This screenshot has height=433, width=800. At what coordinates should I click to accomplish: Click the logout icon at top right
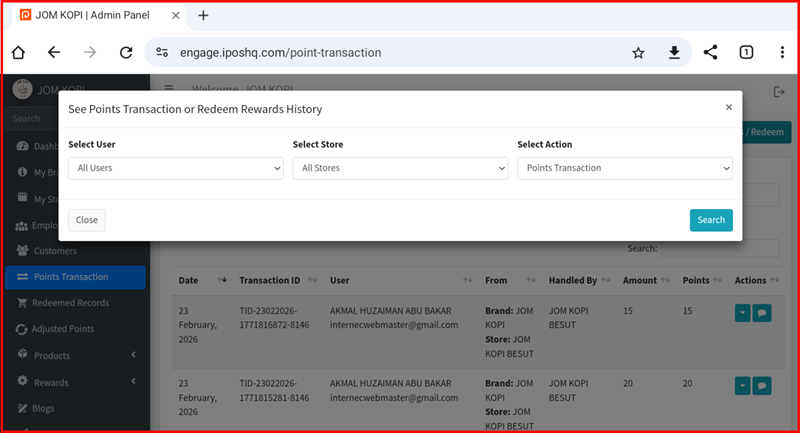tap(779, 92)
